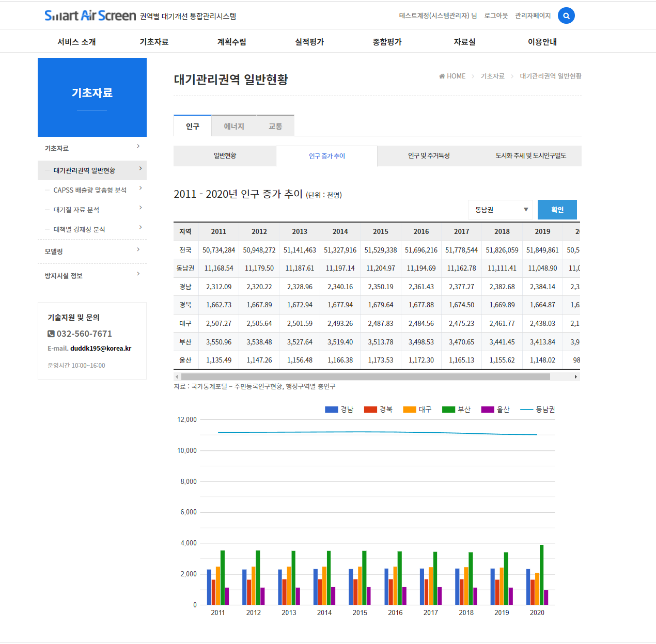This screenshot has height=644, width=656.
Task: Expand 방지시설 정보 sidebar chevron
Action: [x=138, y=274]
